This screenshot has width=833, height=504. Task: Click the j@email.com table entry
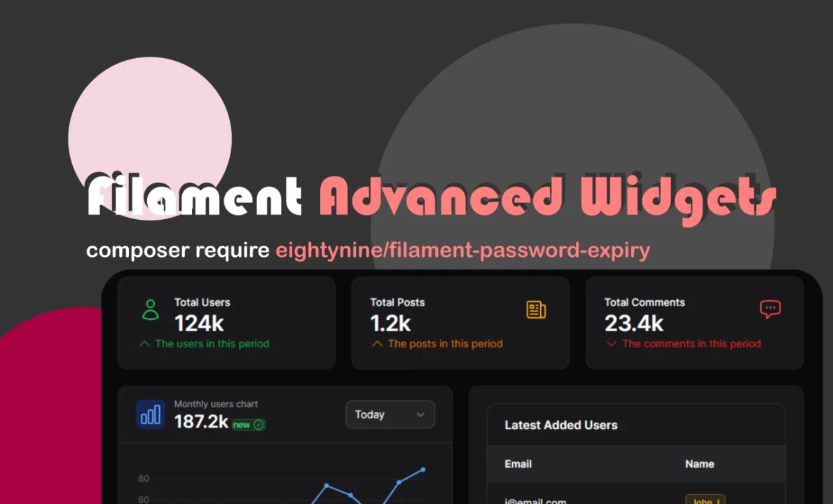(x=535, y=500)
